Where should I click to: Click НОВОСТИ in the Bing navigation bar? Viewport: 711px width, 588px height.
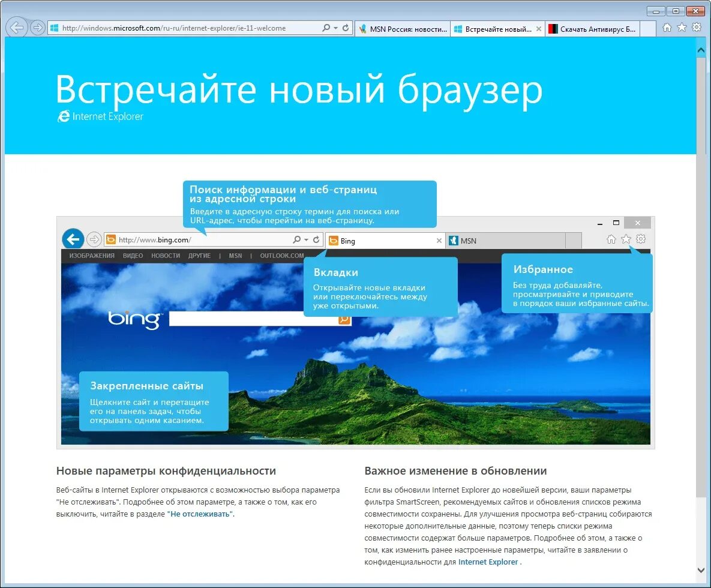pos(166,256)
